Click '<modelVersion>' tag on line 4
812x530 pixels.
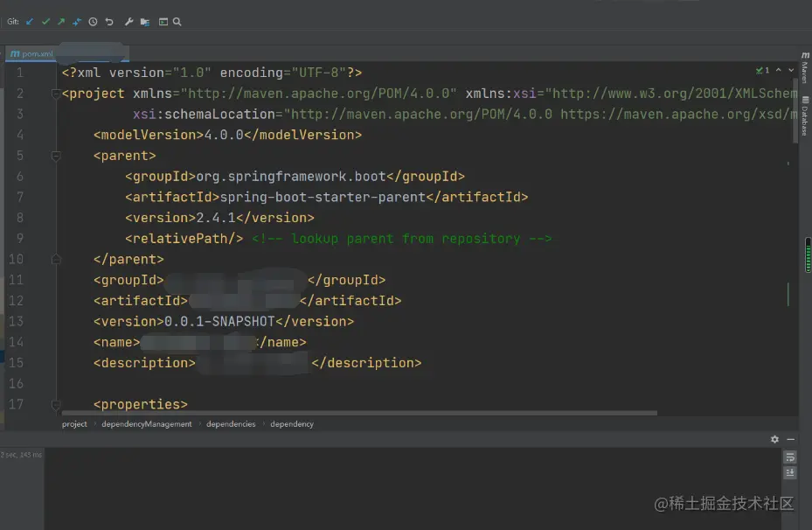coord(149,136)
